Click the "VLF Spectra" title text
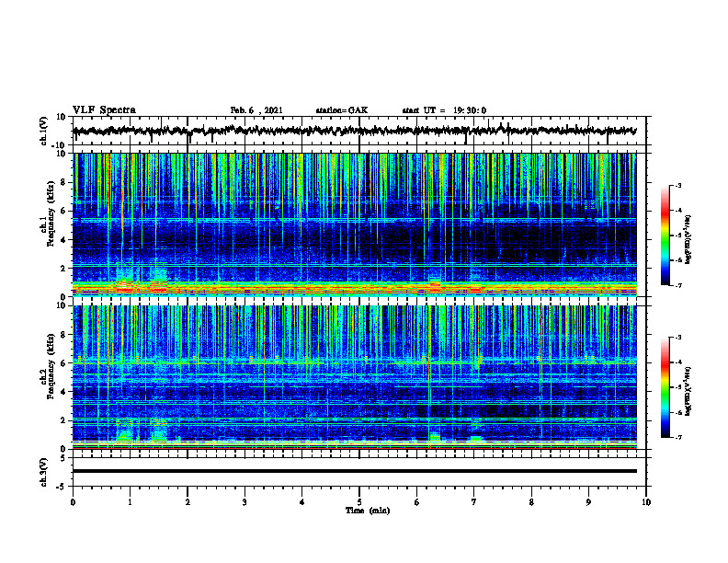 [104, 110]
